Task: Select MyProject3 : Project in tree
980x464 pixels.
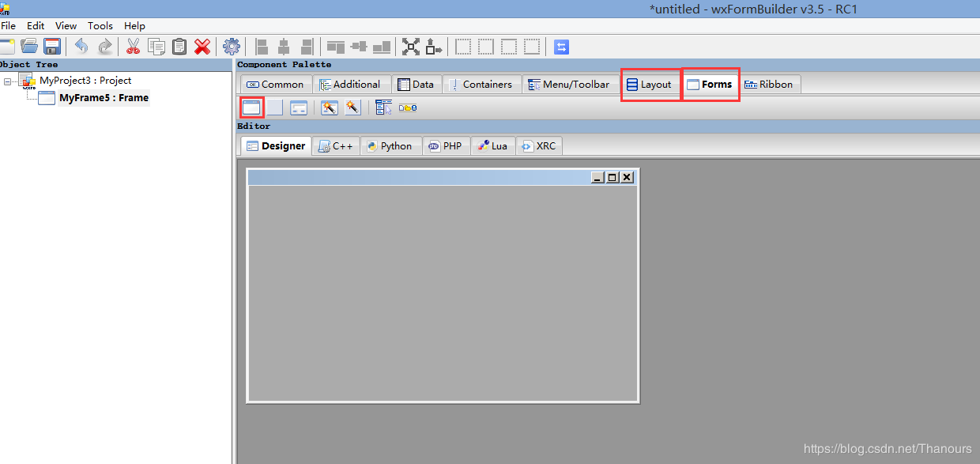Action: pyautogui.click(x=85, y=81)
